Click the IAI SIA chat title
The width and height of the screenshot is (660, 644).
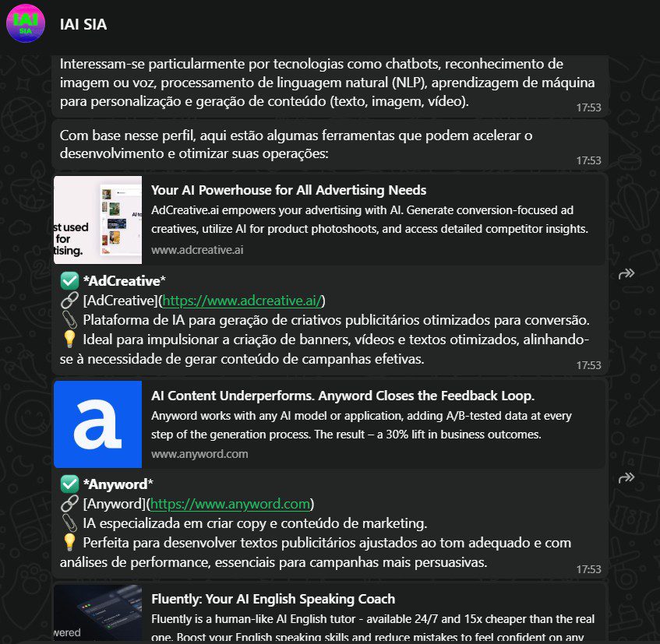[x=83, y=24]
